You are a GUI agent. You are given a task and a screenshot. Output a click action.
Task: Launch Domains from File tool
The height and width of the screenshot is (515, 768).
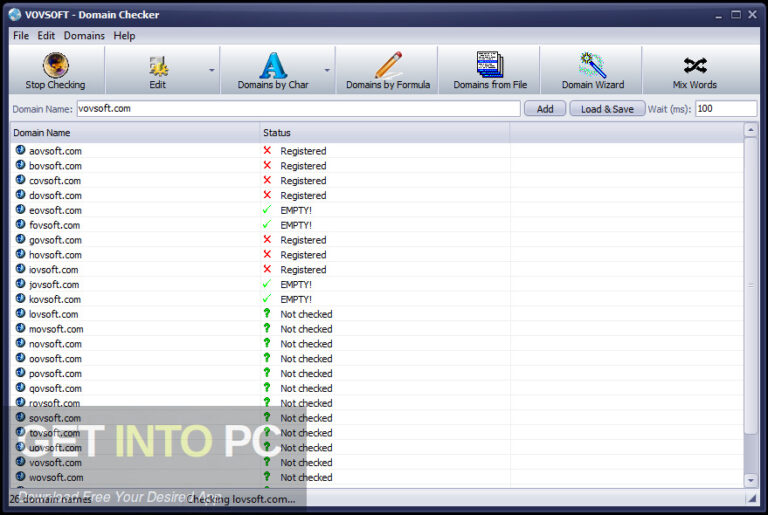490,71
